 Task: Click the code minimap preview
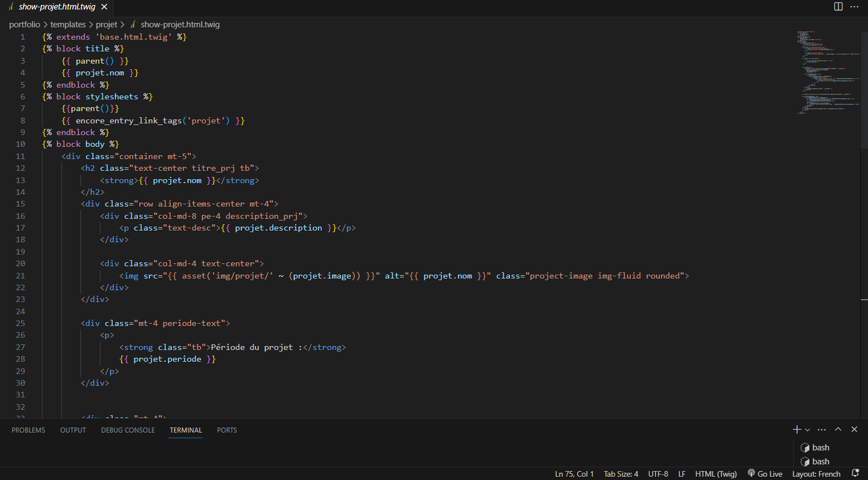point(828,73)
